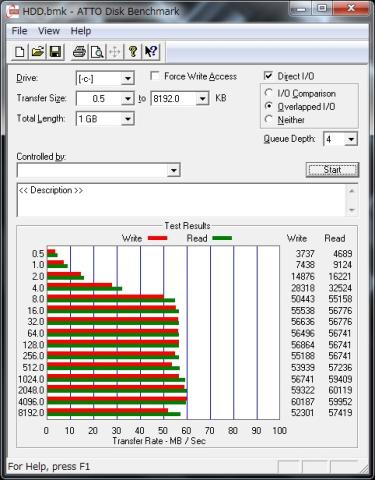
Task: Click the red Write legend swatch
Action: 157,238
